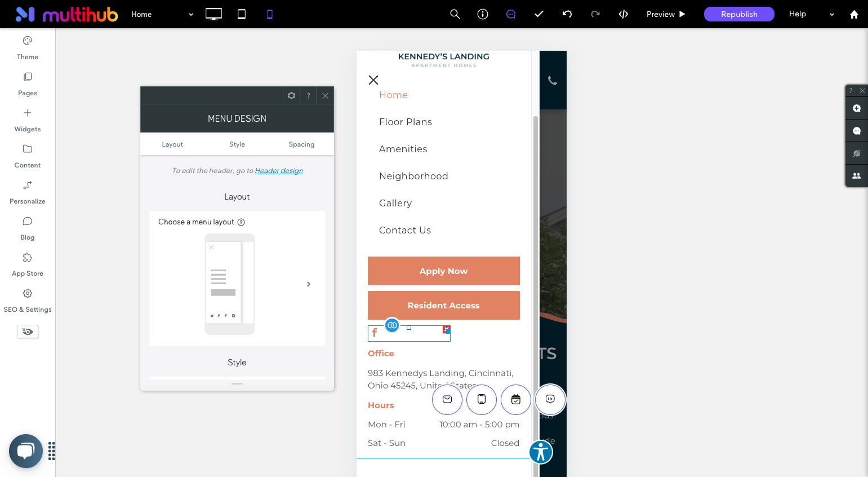Follow the Header design link
This screenshot has height=477, width=868.
[x=279, y=171]
